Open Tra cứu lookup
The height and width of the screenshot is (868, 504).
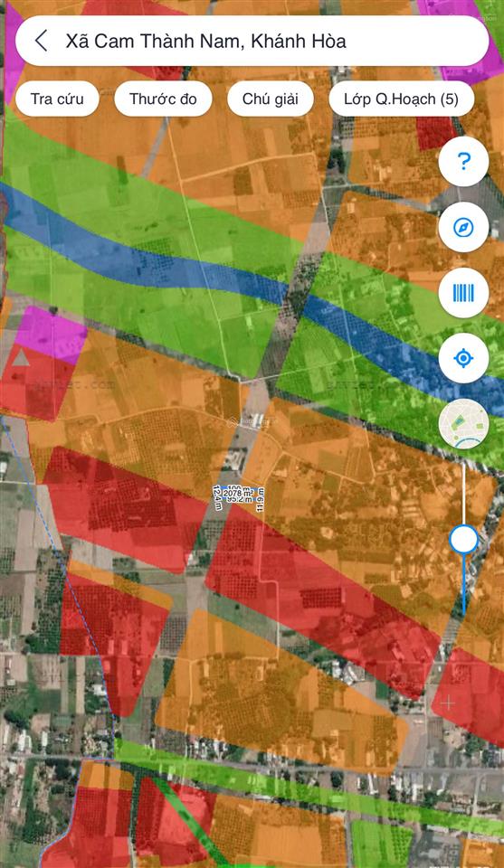[x=57, y=99]
